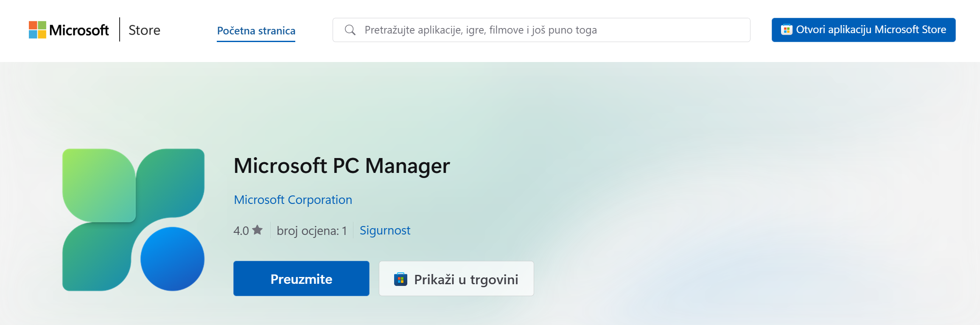Select the Početna stranica tab
Screen dimensions: 980x325
pyautogui.click(x=256, y=31)
